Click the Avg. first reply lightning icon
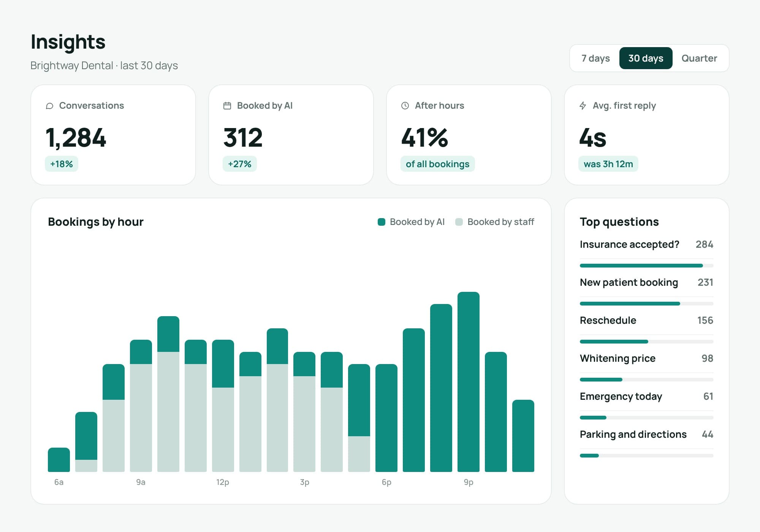Screen dimensions: 760x532 point(583,106)
